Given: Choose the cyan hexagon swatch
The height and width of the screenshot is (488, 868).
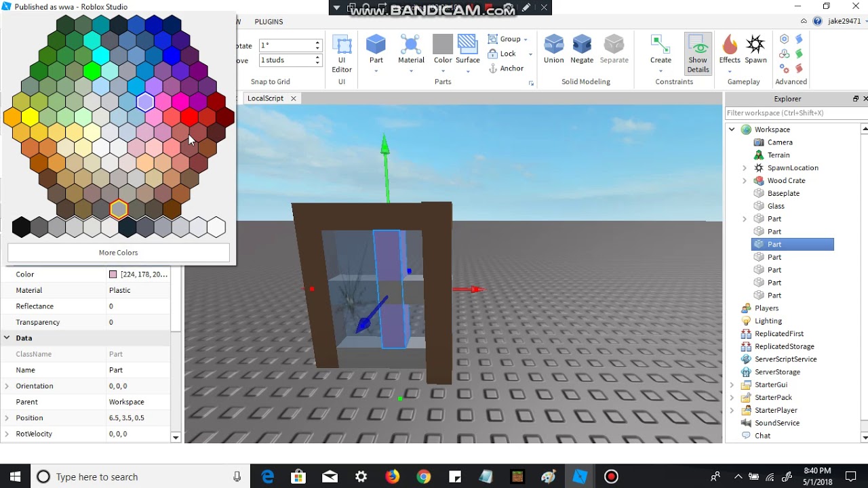Looking at the screenshot, I should pos(100,54).
